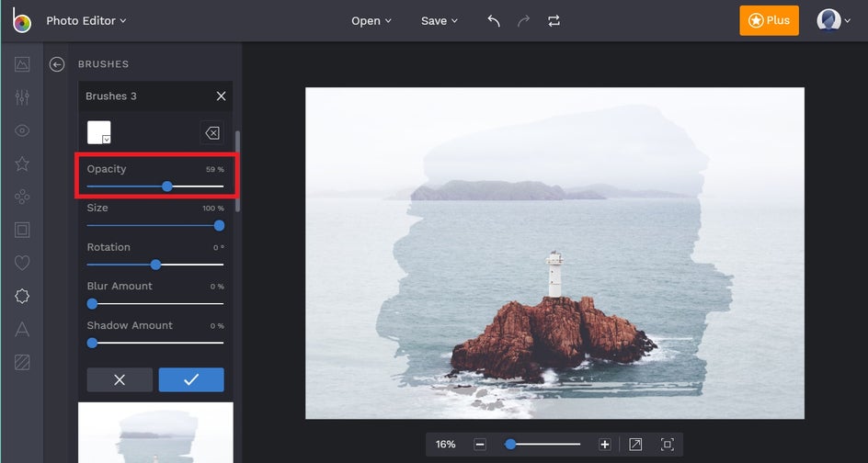This screenshot has height=463, width=868.
Task: Click the undo arrow in top bar
Action: pos(494,21)
